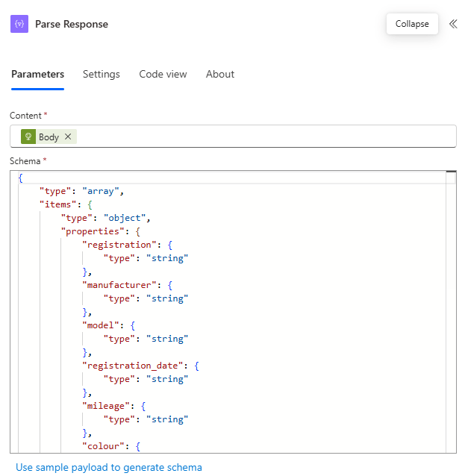Open the About tab
The image size is (465, 476).
pyautogui.click(x=220, y=75)
